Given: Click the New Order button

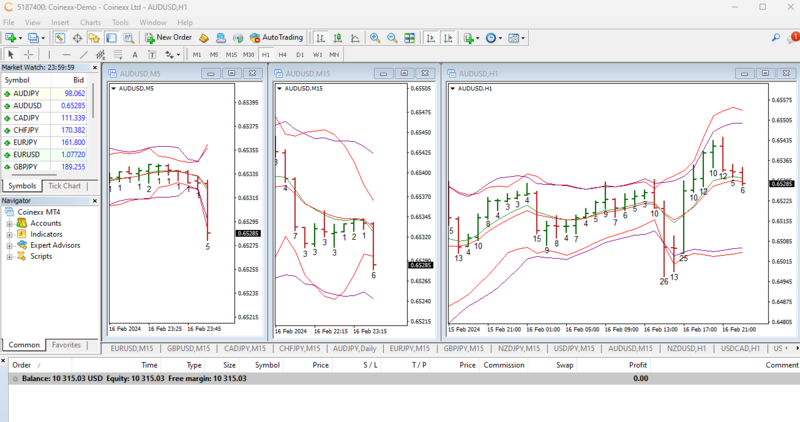Looking at the screenshot, I should pos(167,38).
